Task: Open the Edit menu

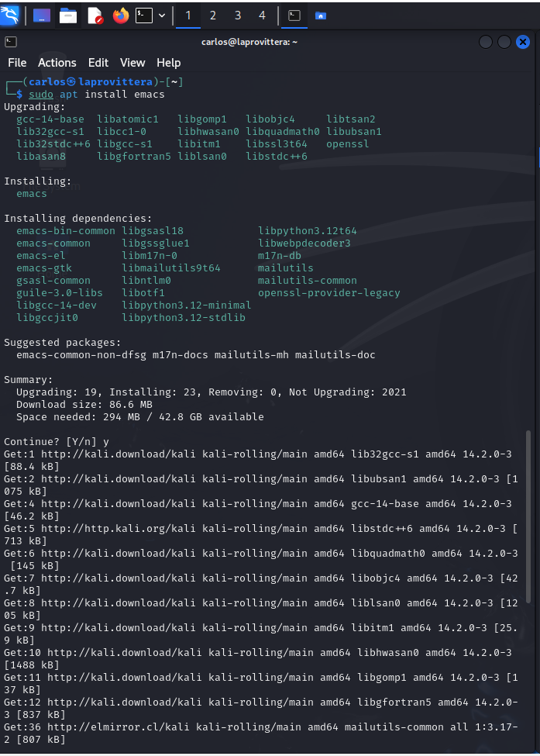Action: pyautogui.click(x=98, y=63)
